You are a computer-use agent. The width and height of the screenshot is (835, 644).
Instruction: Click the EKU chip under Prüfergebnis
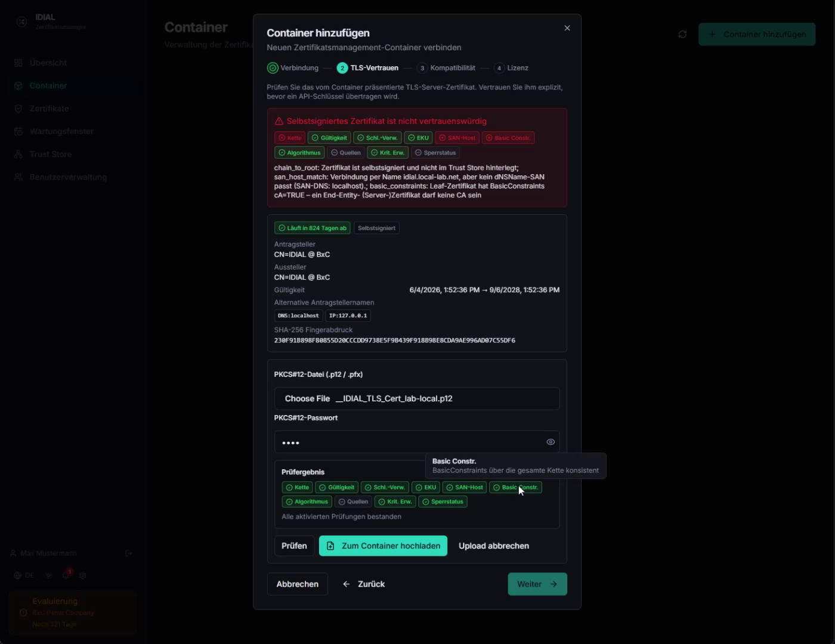pyautogui.click(x=426, y=487)
